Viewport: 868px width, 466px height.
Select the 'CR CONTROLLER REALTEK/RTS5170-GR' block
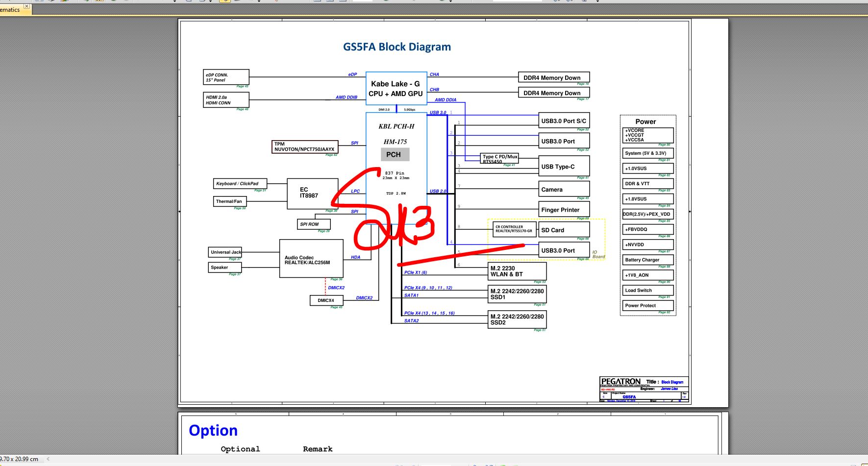[514, 229]
